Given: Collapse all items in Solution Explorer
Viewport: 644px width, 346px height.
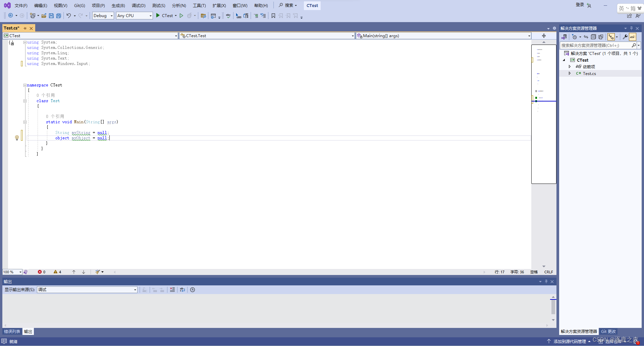Looking at the screenshot, I should click(593, 37).
